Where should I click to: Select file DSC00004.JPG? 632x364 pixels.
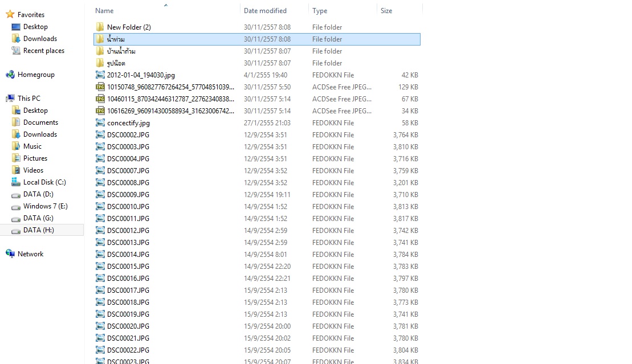pos(257,159)
